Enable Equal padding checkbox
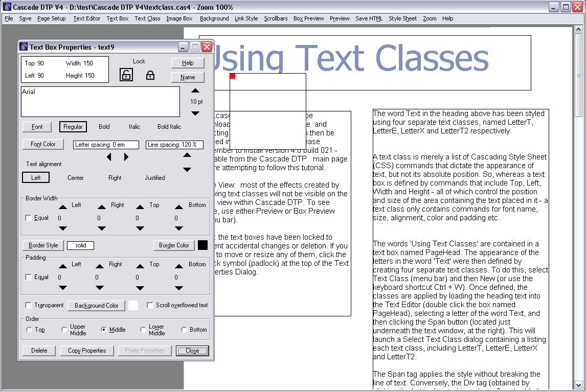The image size is (586, 392). pos(28,277)
